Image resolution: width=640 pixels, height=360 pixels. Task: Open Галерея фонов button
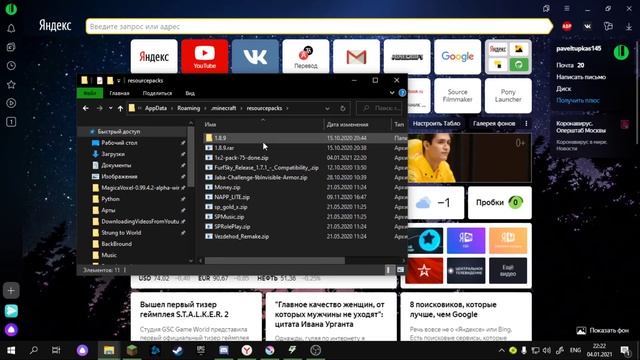point(494,123)
